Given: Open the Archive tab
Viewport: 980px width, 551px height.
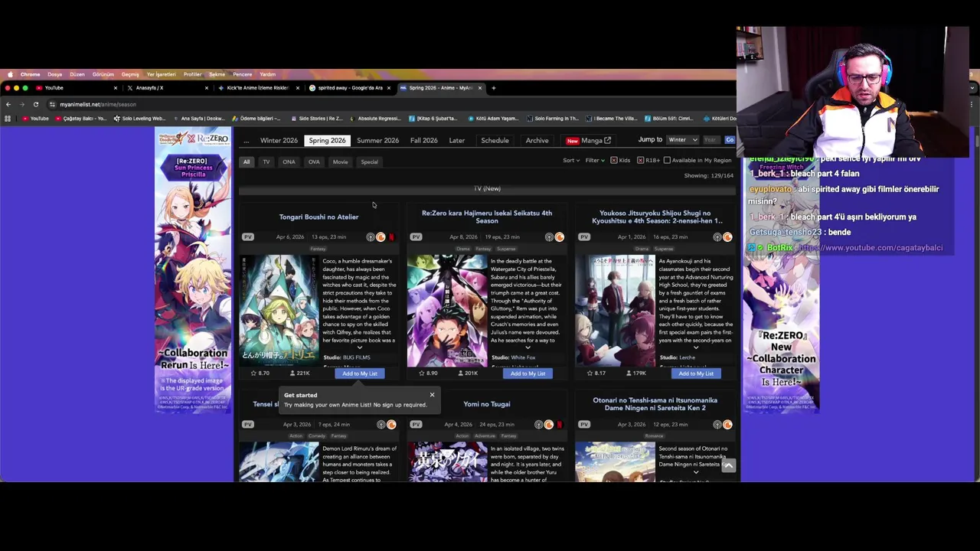Looking at the screenshot, I should pyautogui.click(x=537, y=141).
